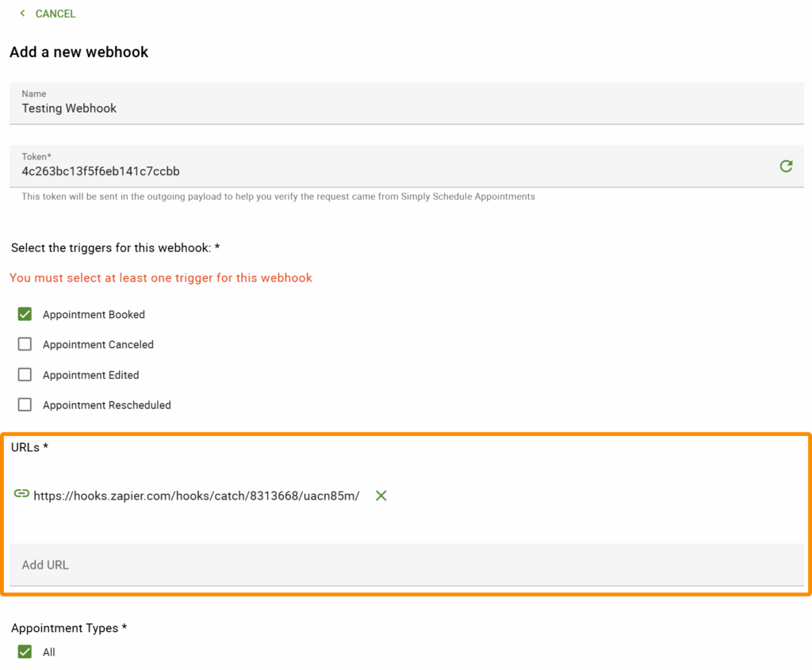This screenshot has height=670, width=812.
Task: Enable the Appointment Rescheduled trigger
Action: coord(25,404)
